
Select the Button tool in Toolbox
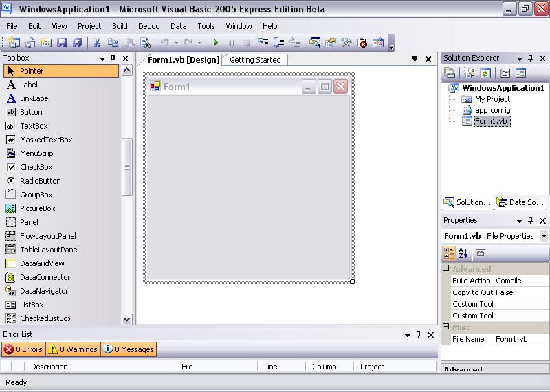[61, 112]
